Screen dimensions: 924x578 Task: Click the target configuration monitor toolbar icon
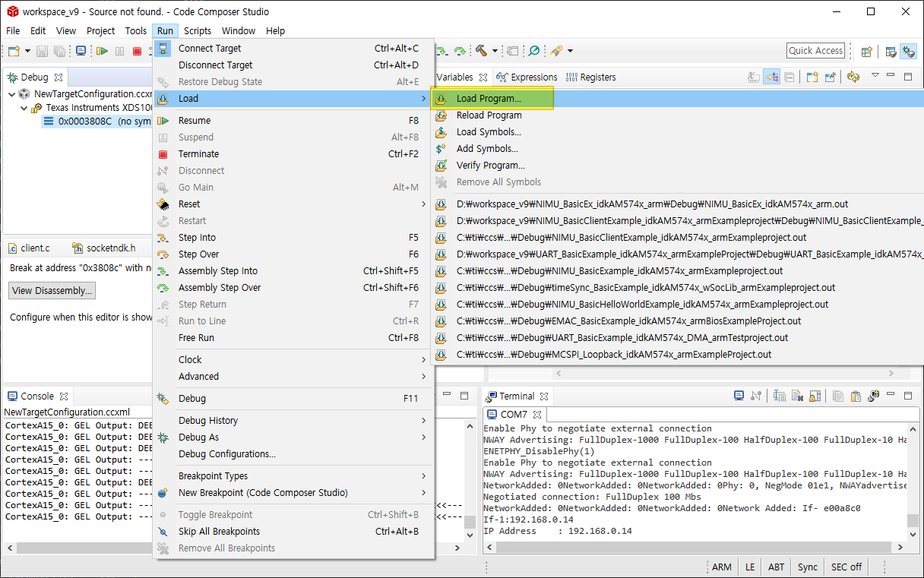[x=81, y=51]
